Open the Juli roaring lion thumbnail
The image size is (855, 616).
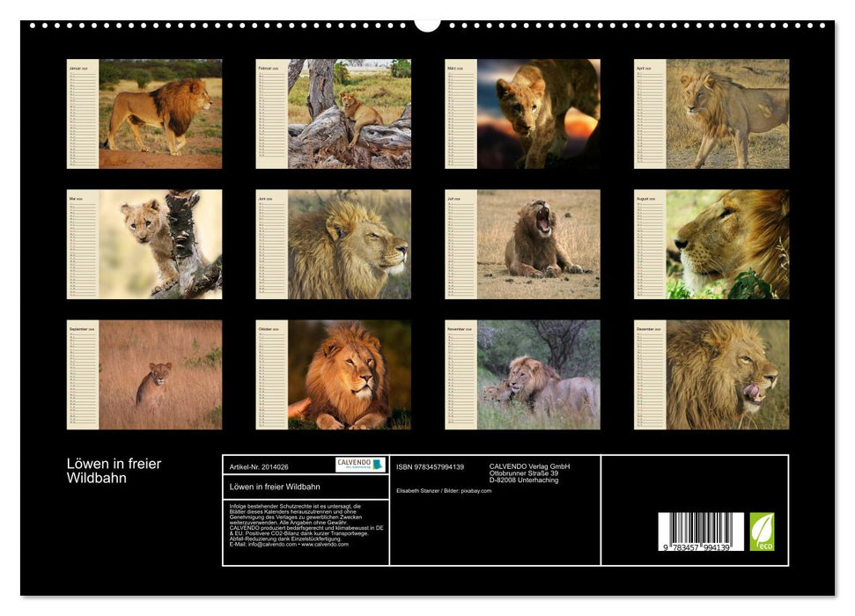pos(538,244)
